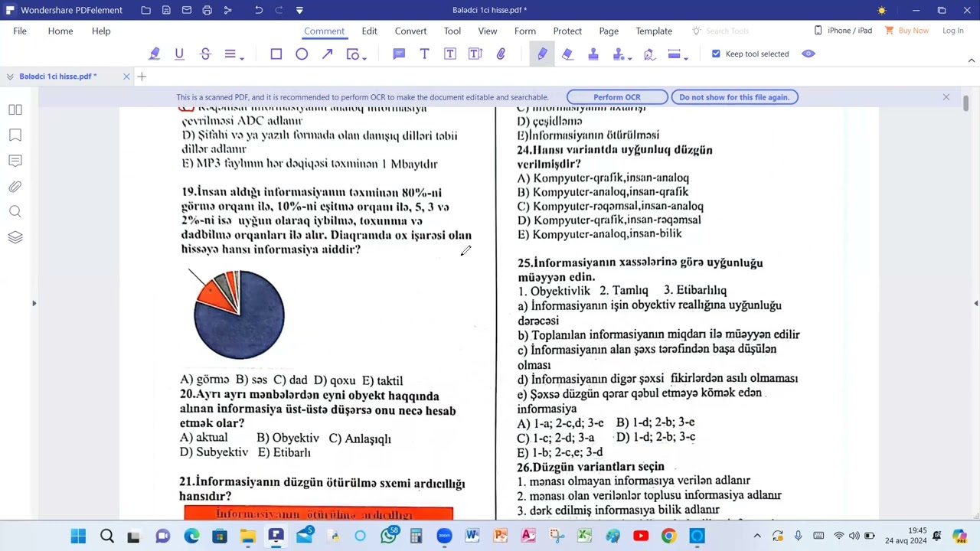Open the View tab
The width and height of the screenshot is (980, 551).
coord(488,31)
